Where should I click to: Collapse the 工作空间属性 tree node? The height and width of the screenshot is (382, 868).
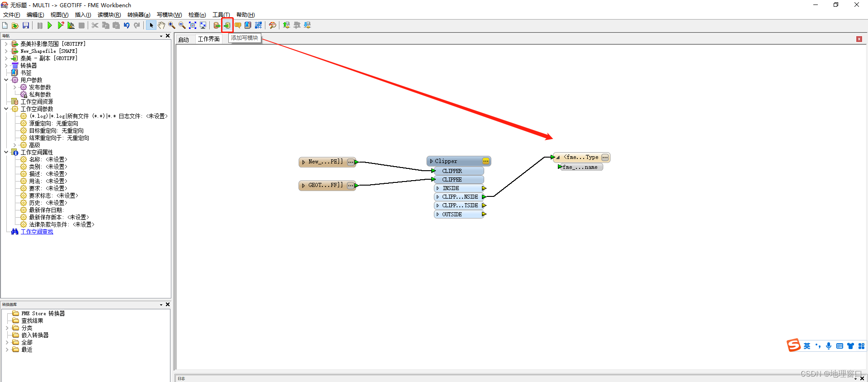click(x=6, y=152)
